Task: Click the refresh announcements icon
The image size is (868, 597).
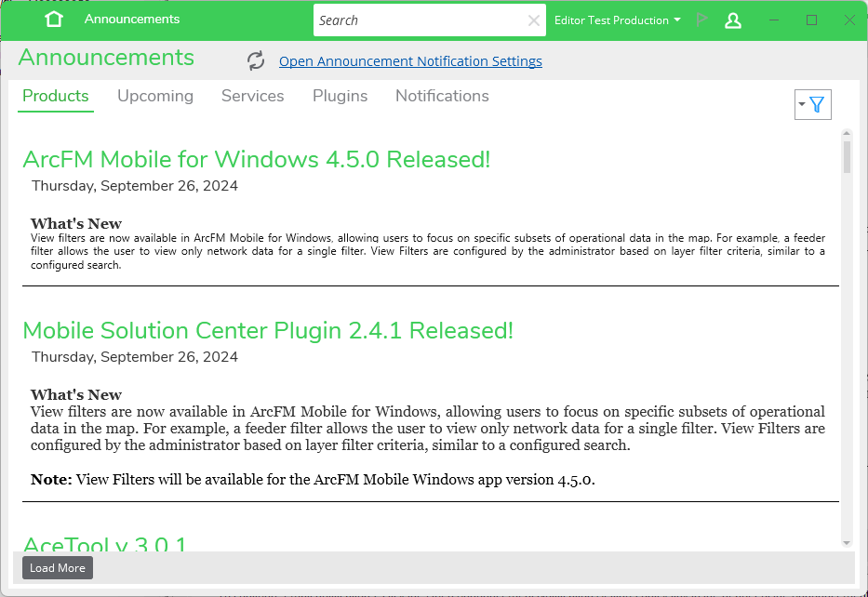Action: (256, 60)
